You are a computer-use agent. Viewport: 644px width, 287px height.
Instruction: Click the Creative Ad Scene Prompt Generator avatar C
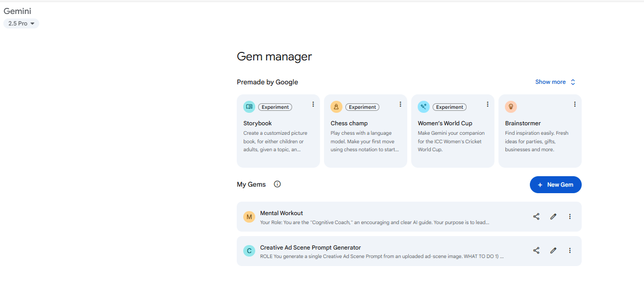tap(249, 251)
